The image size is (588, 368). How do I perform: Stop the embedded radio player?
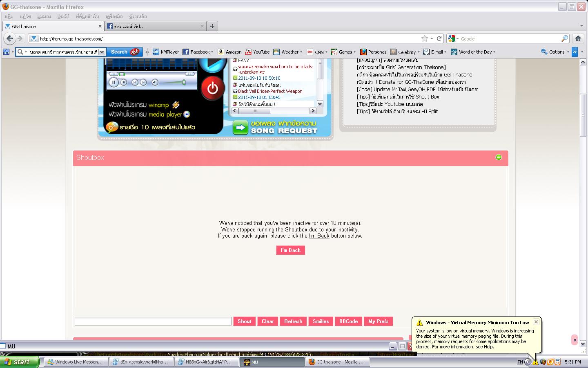124,82
